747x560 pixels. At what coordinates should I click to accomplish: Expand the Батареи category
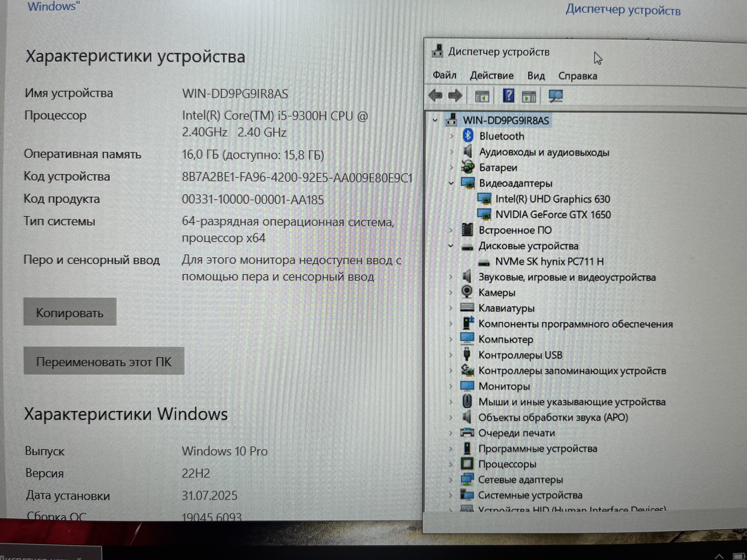pos(451,167)
